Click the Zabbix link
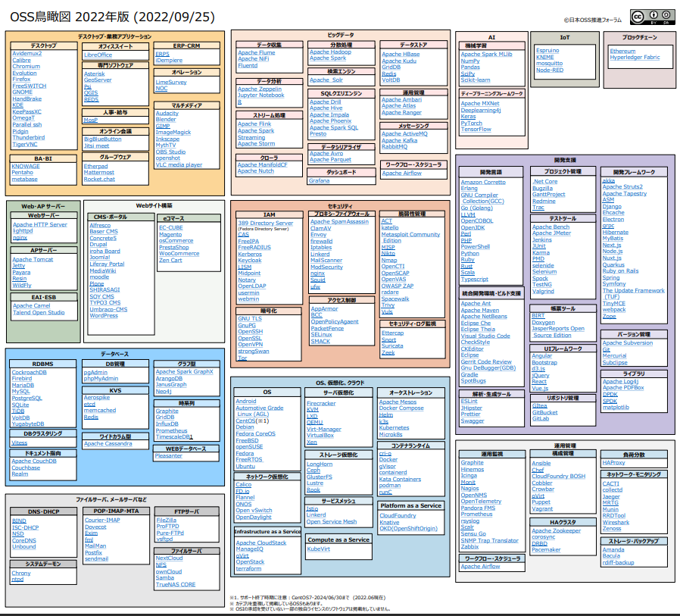Viewport: 680px width, 616px height. tap(469, 547)
